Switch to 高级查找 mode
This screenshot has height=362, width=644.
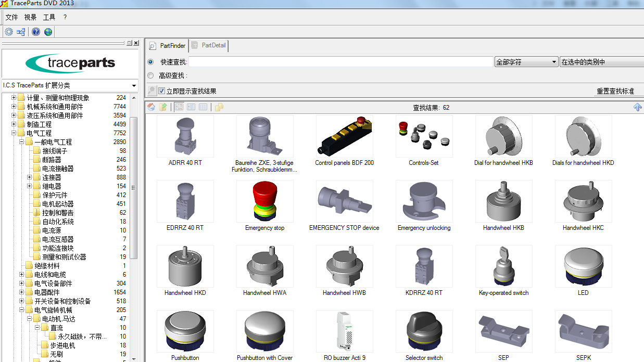click(150, 75)
